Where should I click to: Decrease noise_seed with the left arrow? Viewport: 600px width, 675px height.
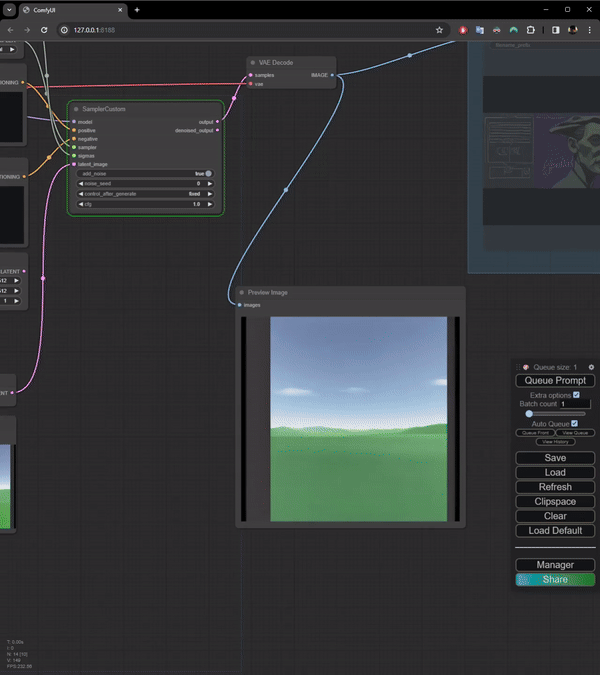click(80, 184)
